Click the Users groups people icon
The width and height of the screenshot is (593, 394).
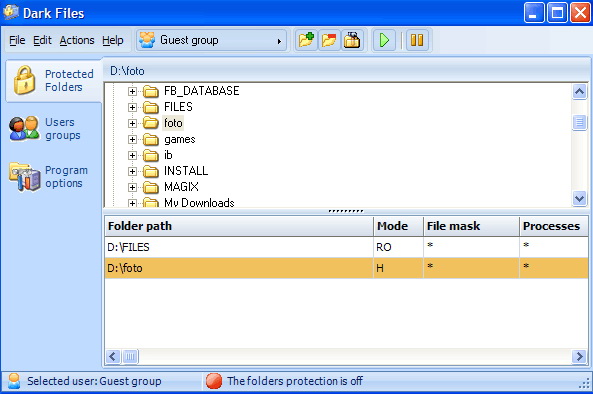[24, 129]
